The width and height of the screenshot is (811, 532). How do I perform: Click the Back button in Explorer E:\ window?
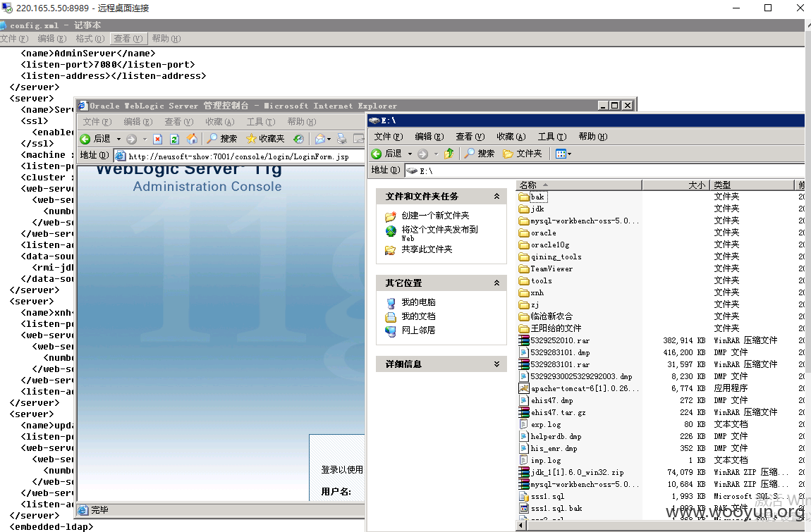click(386, 154)
